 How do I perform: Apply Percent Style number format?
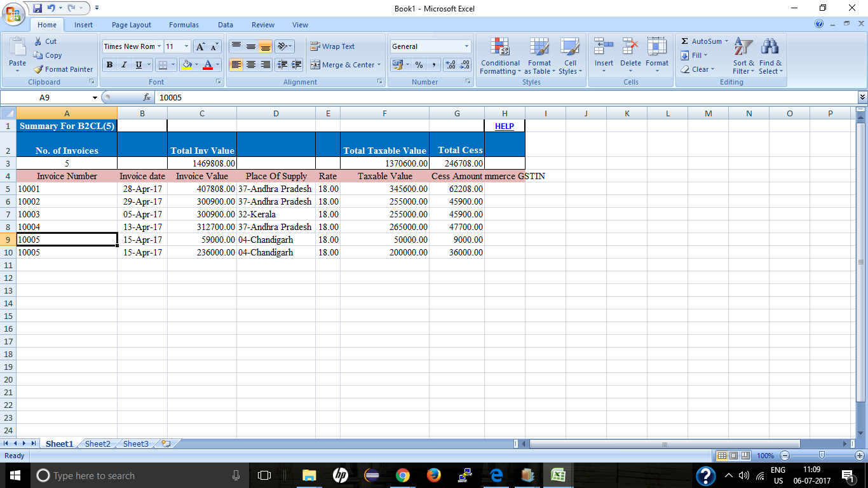[x=417, y=65]
